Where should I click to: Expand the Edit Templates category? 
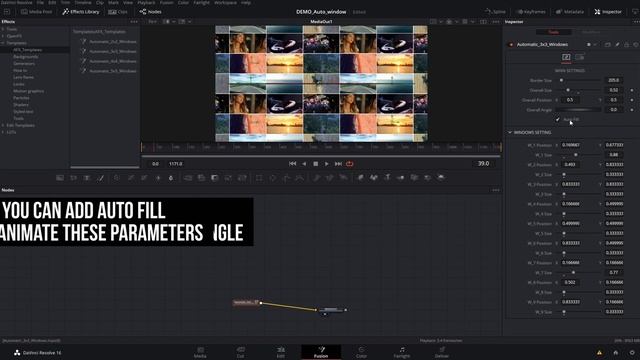(3, 125)
